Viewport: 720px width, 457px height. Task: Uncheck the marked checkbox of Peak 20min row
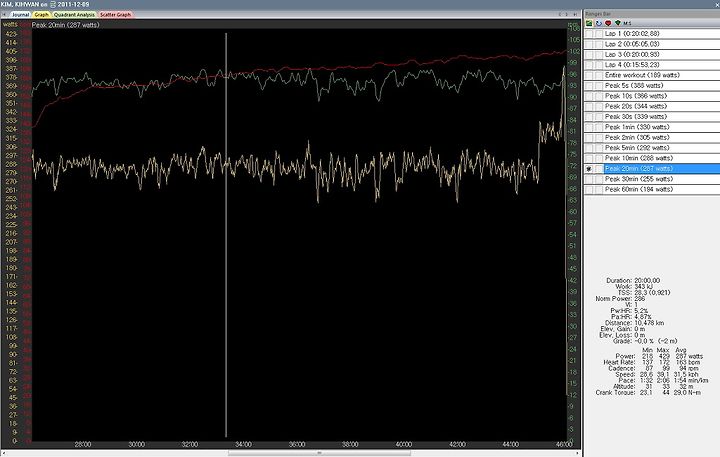589,169
